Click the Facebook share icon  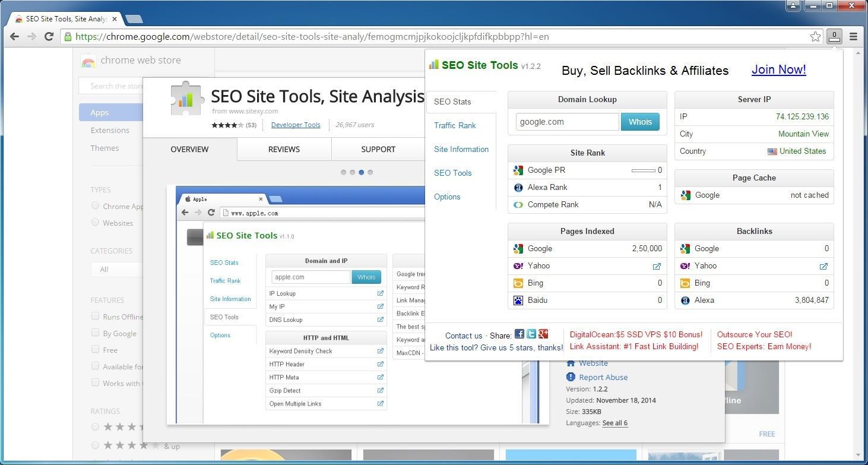pyautogui.click(x=519, y=334)
